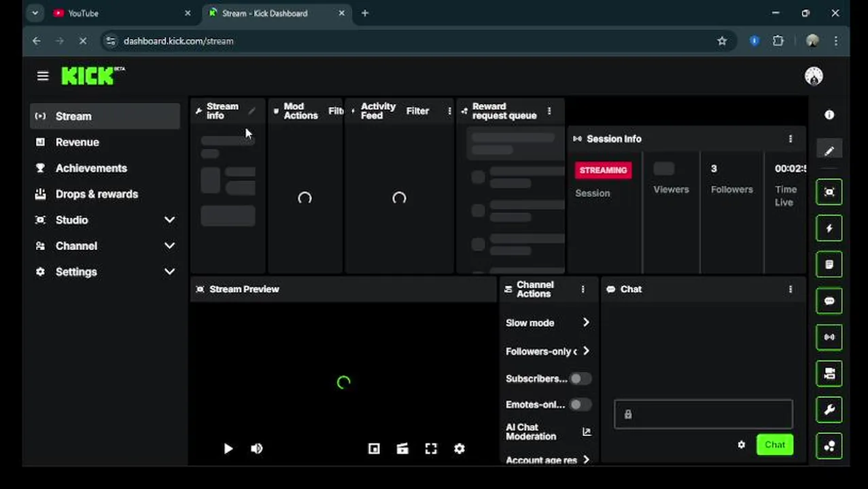The image size is (868, 489).
Task: Open Session Info three-dot menu
Action: click(790, 139)
